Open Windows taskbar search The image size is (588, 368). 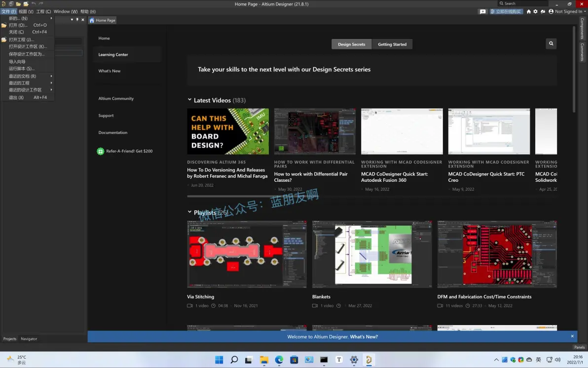tap(234, 360)
